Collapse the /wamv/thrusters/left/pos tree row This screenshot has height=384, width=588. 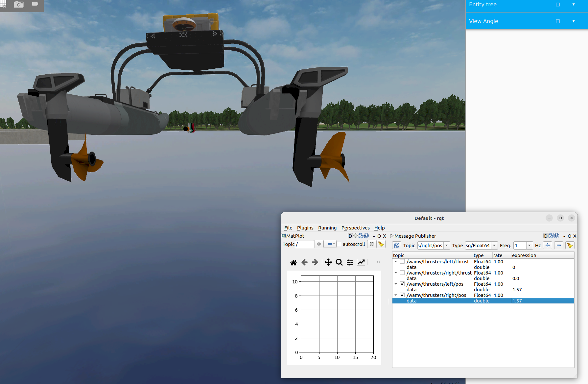coord(396,284)
